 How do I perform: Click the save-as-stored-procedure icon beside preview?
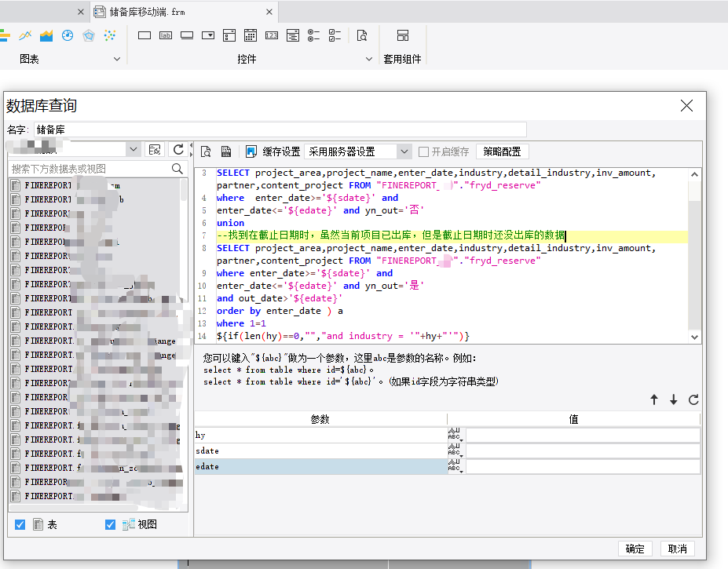[x=226, y=151]
